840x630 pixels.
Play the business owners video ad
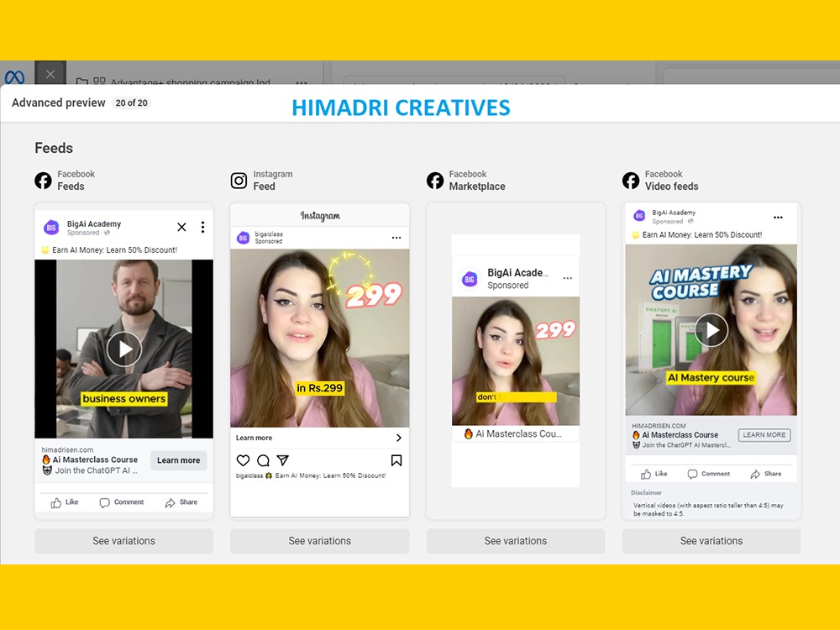coord(123,349)
